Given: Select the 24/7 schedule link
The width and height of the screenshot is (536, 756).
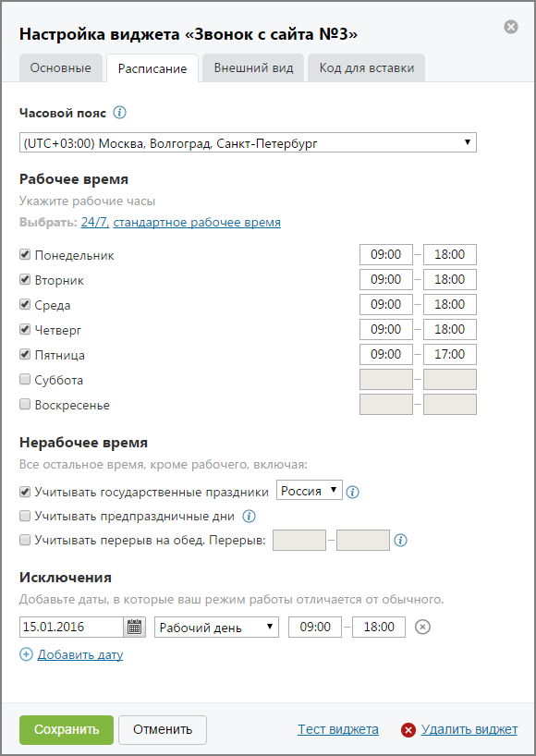Looking at the screenshot, I should click(95, 222).
